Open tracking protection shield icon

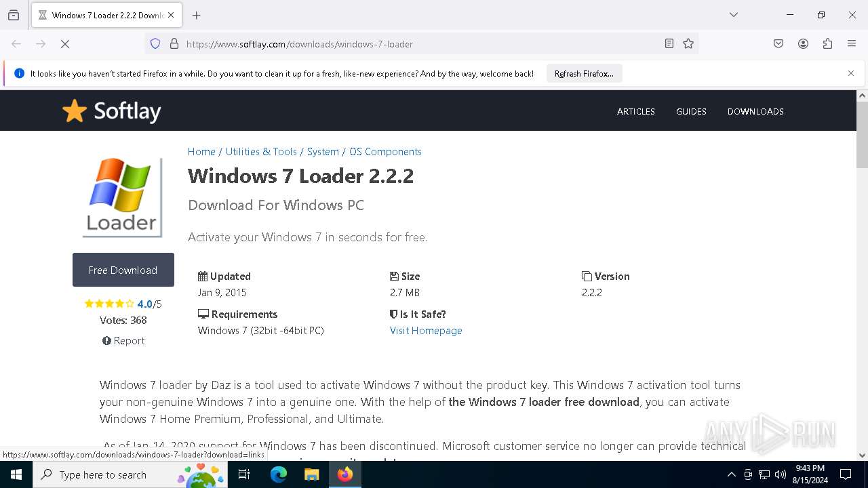[155, 44]
